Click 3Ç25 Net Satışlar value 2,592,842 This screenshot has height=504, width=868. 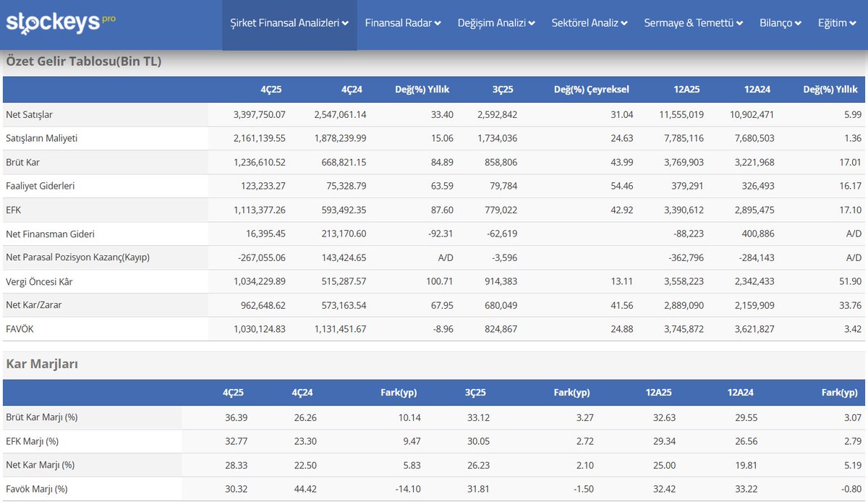498,114
